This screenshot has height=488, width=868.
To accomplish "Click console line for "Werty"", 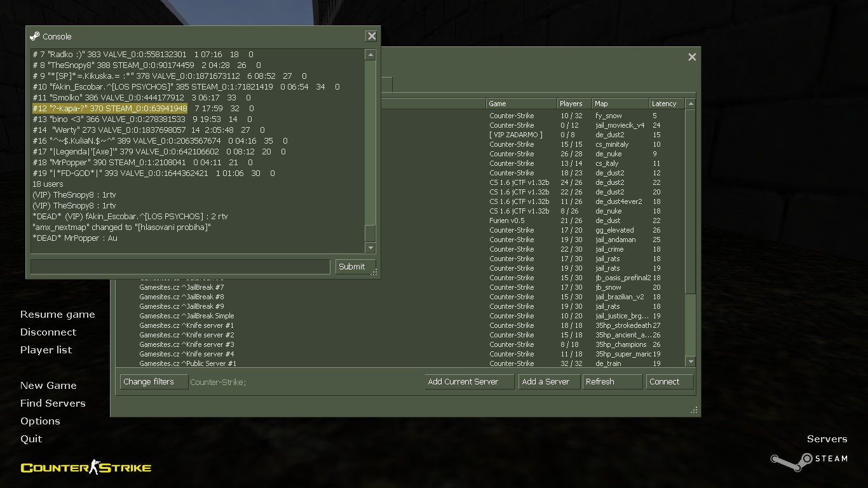I will tap(149, 130).
